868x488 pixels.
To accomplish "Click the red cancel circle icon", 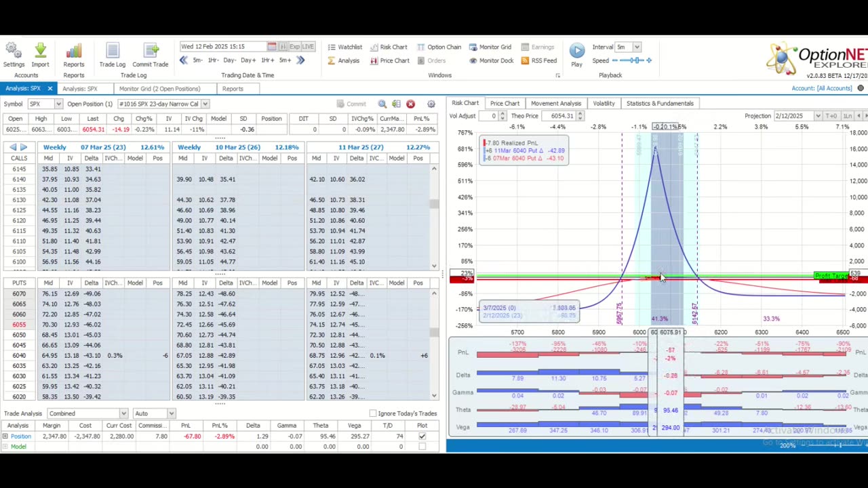I will 410,104.
